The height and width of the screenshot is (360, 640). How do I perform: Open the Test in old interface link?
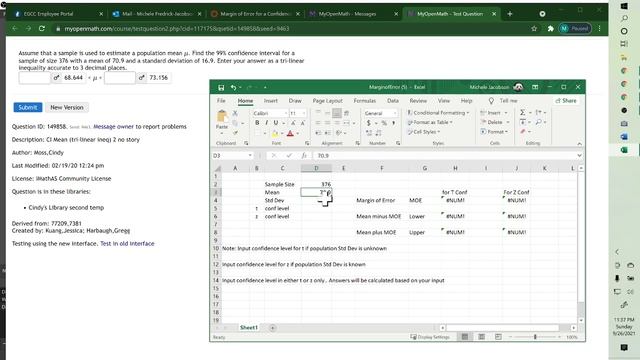pyautogui.click(x=127, y=243)
